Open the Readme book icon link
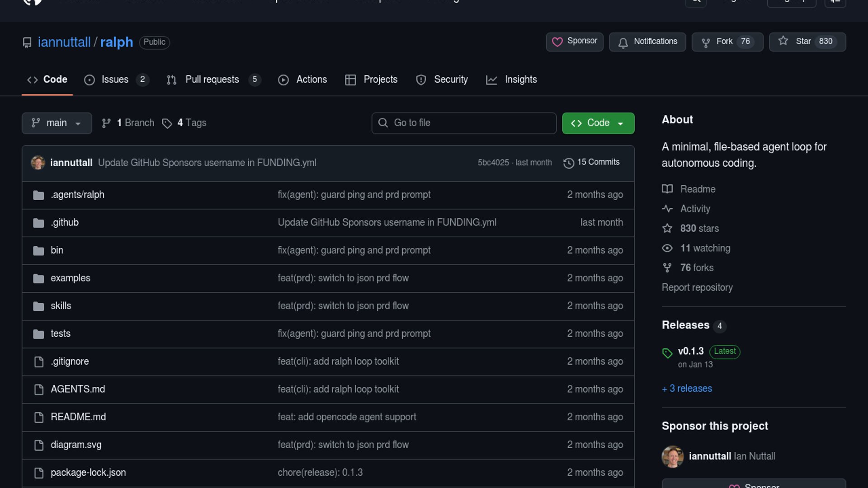Image resolution: width=868 pixels, height=488 pixels. [667, 189]
